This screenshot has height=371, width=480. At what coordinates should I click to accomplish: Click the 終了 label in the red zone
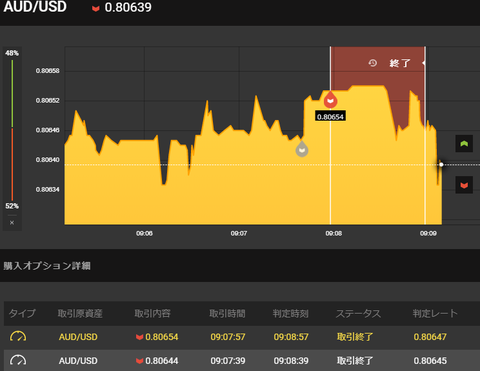399,63
